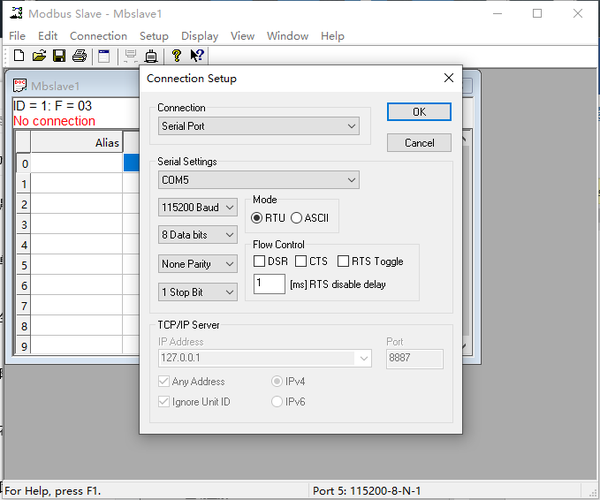Open the File menu
The width and height of the screenshot is (600, 500).
pos(17,36)
